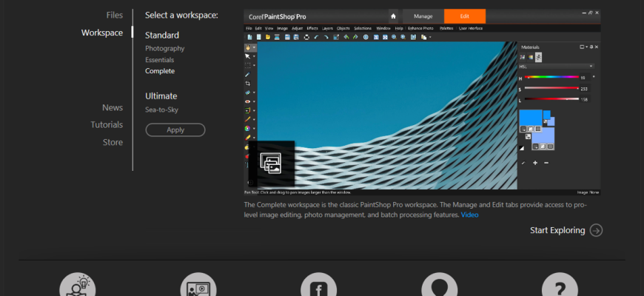Click the black-and-white reset icon in Materials
The height and width of the screenshot is (296, 644).
[x=522, y=148]
